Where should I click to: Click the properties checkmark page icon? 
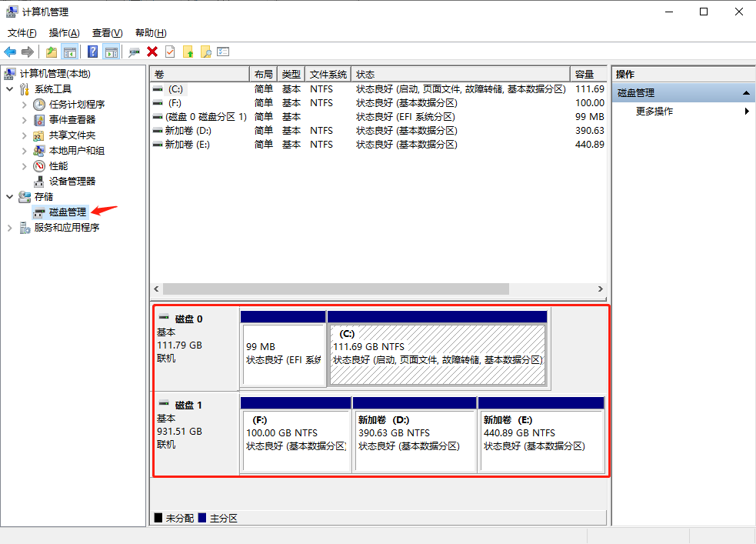tap(170, 52)
